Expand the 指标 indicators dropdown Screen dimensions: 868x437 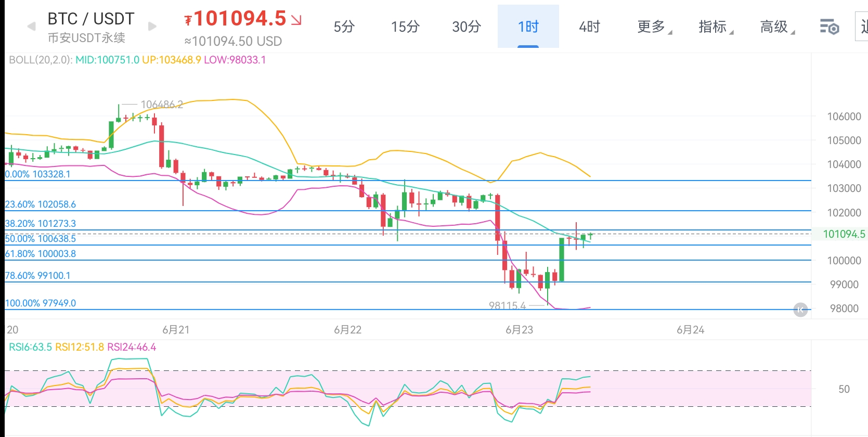(715, 27)
